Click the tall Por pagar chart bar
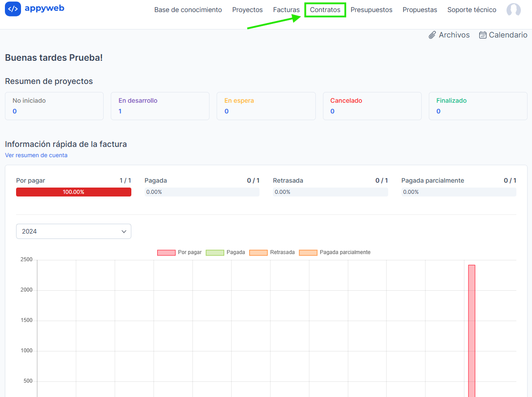Image resolution: width=532 pixels, height=397 pixels. pyautogui.click(x=471, y=330)
